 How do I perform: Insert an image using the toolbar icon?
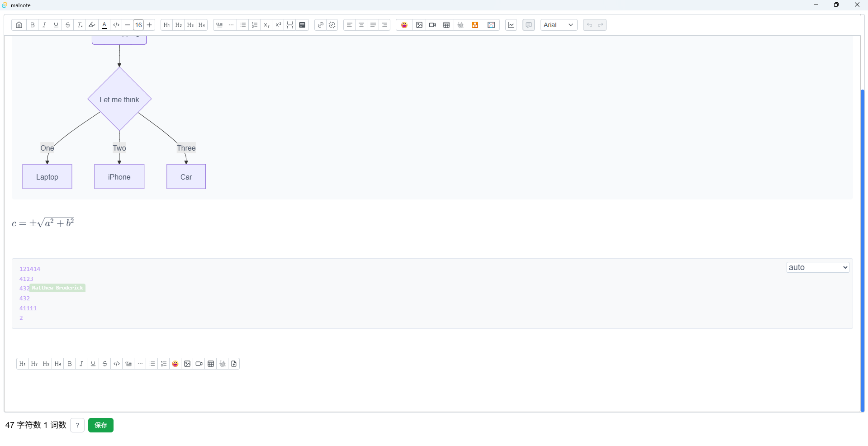pyautogui.click(x=419, y=25)
